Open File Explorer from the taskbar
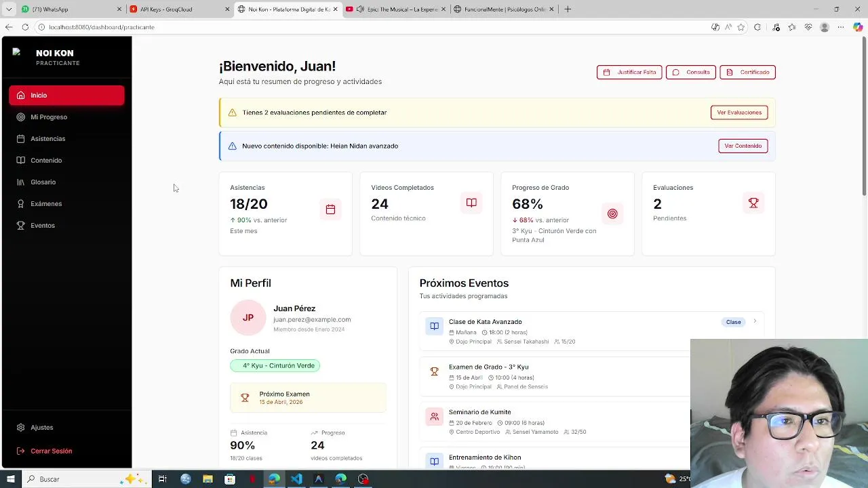Viewport: 868px width, 488px height. (208, 479)
